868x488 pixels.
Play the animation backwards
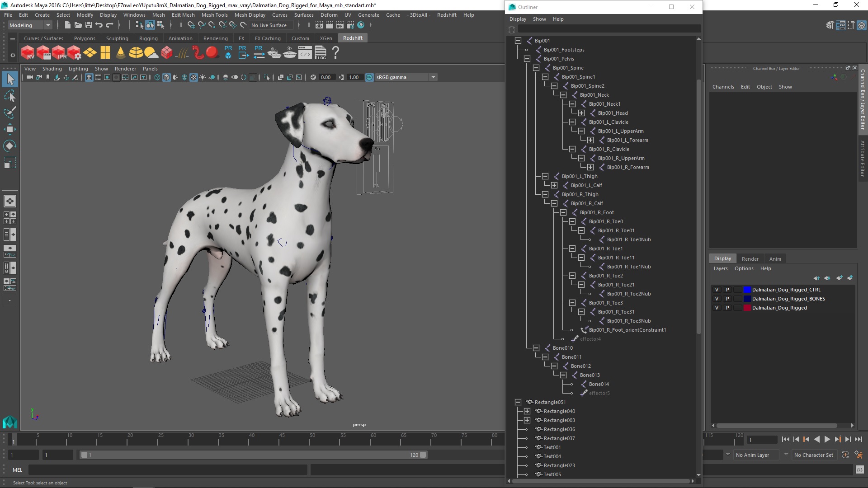pos(816,439)
